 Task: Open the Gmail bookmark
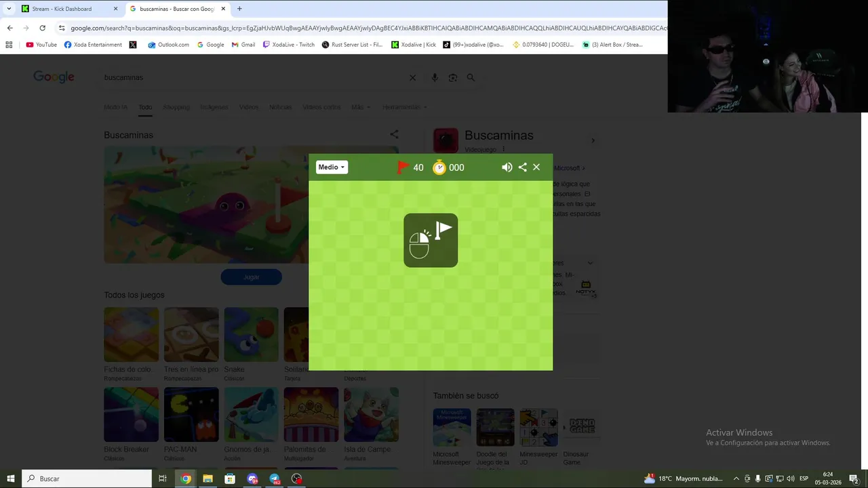tap(243, 45)
